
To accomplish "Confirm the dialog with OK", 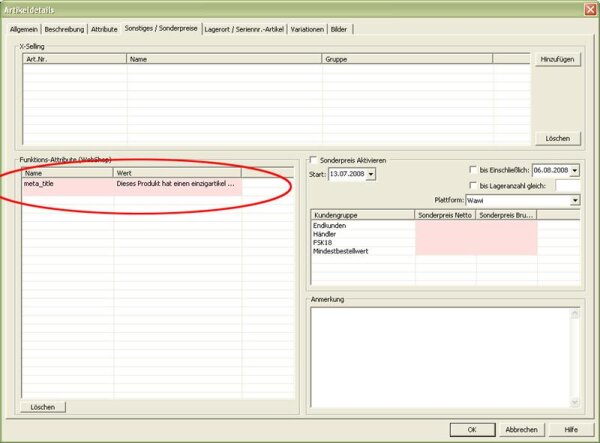I will point(472,430).
